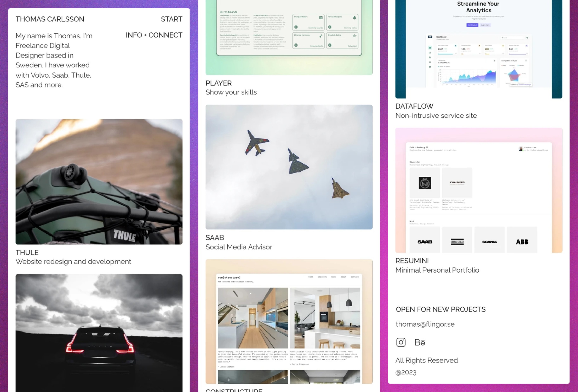
Task: View the Thule roof box photo
Action: (99, 182)
